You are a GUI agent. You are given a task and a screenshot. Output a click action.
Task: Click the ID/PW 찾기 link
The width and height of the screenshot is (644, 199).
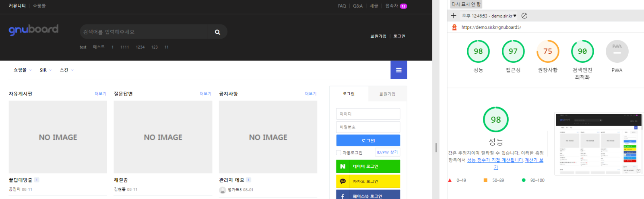tap(387, 152)
